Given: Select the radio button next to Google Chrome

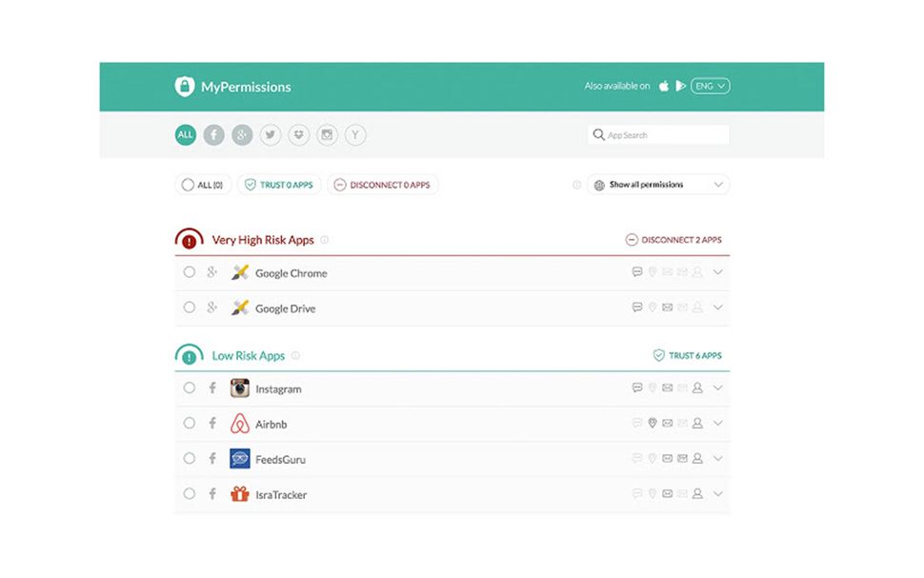Looking at the screenshot, I should pyautogui.click(x=190, y=272).
